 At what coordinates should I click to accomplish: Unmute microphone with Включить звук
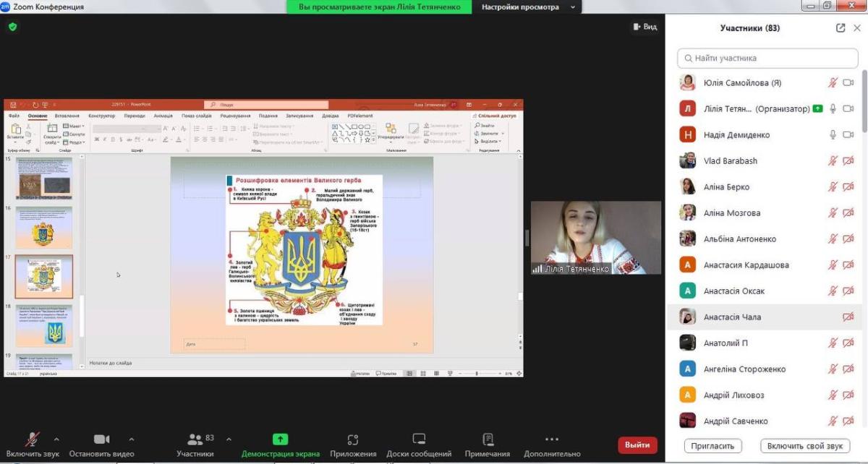point(33,439)
